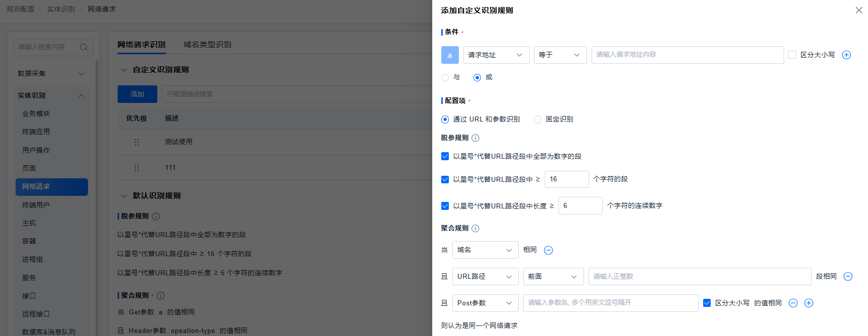
Task: Remove the URL路径 aggregation rule row
Action: (848, 277)
